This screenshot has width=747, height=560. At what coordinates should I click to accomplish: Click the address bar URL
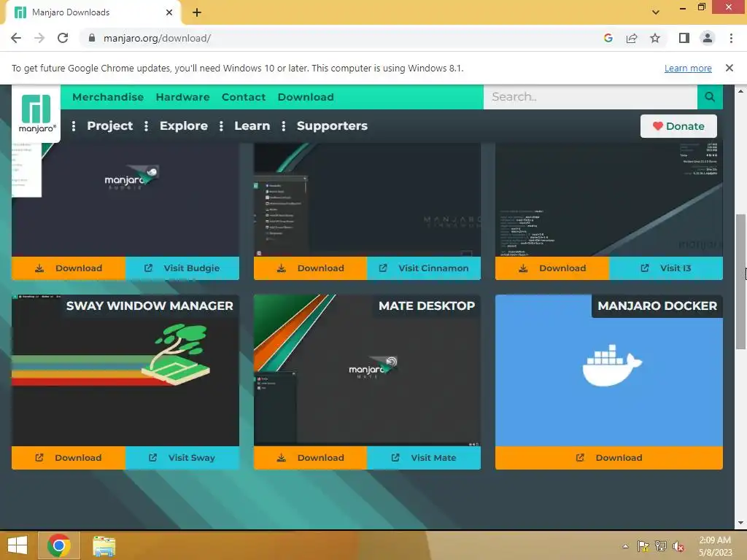158,38
